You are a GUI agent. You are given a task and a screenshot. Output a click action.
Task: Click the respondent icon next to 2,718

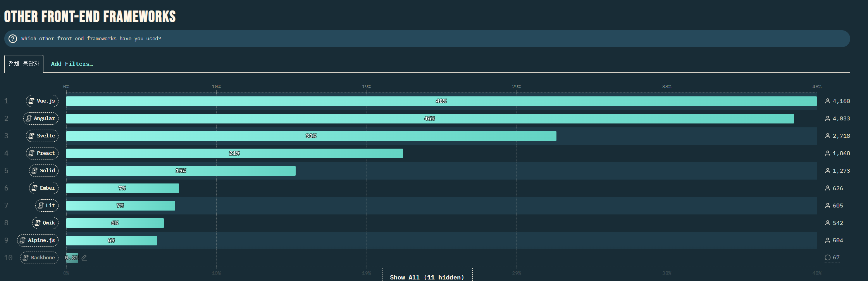tap(828, 136)
